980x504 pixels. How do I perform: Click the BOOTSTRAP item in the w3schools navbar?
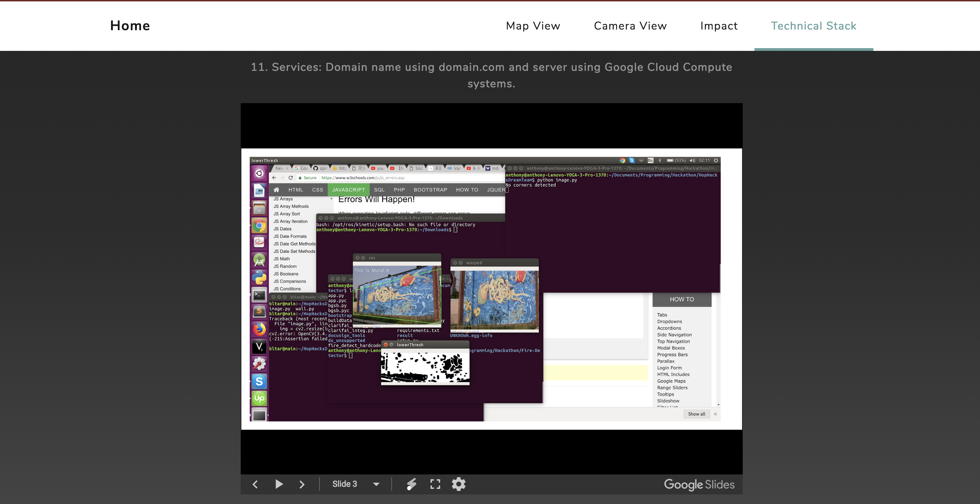coord(430,190)
